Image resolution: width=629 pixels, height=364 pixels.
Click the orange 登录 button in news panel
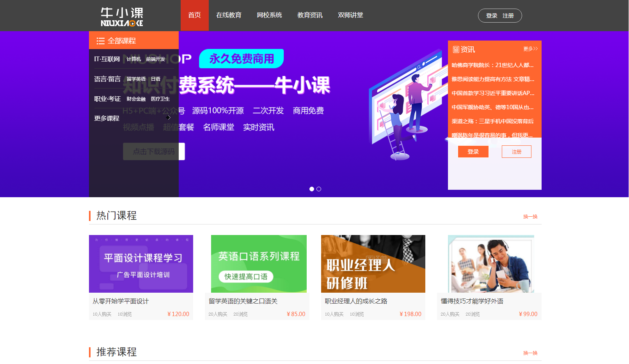pos(473,152)
